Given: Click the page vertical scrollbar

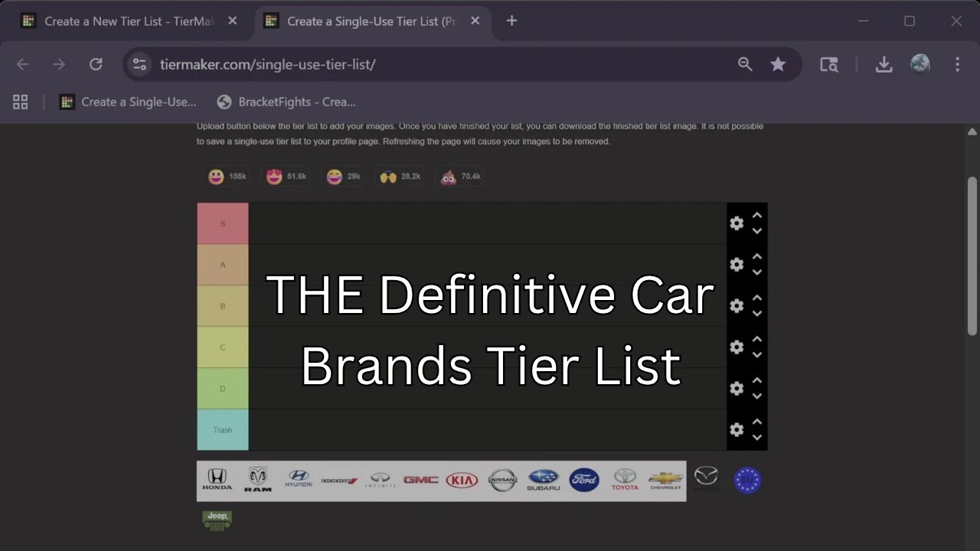Looking at the screenshot, I should tap(972, 256).
